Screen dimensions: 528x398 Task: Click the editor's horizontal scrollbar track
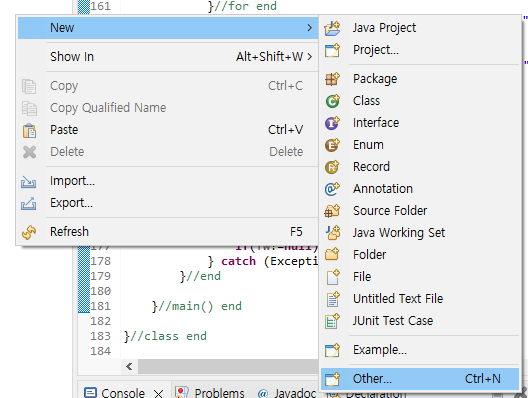point(228,366)
